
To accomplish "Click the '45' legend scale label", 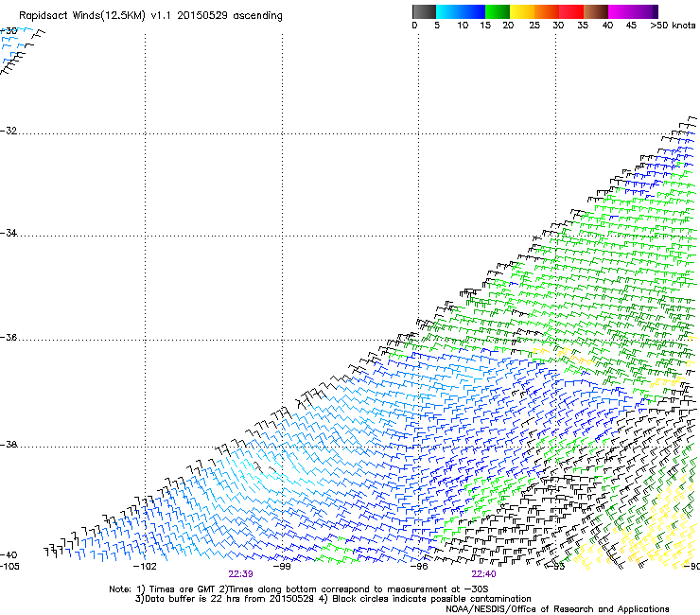I will pos(631,26).
